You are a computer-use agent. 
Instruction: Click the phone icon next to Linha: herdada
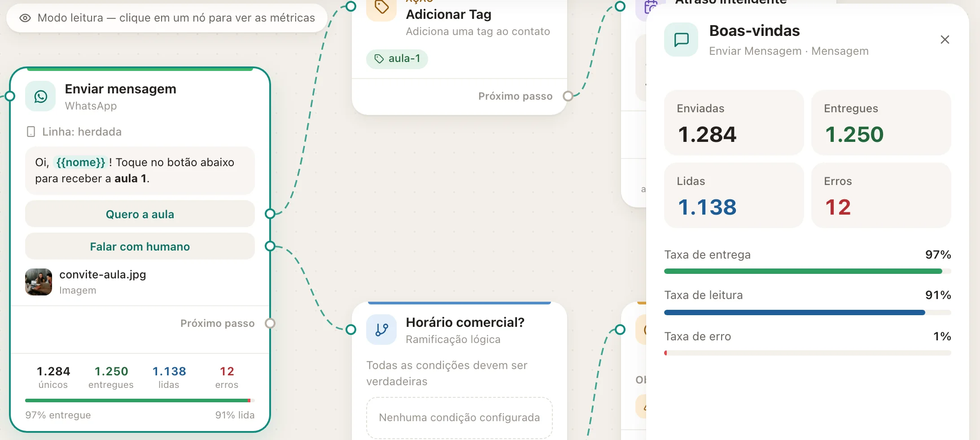(x=31, y=132)
